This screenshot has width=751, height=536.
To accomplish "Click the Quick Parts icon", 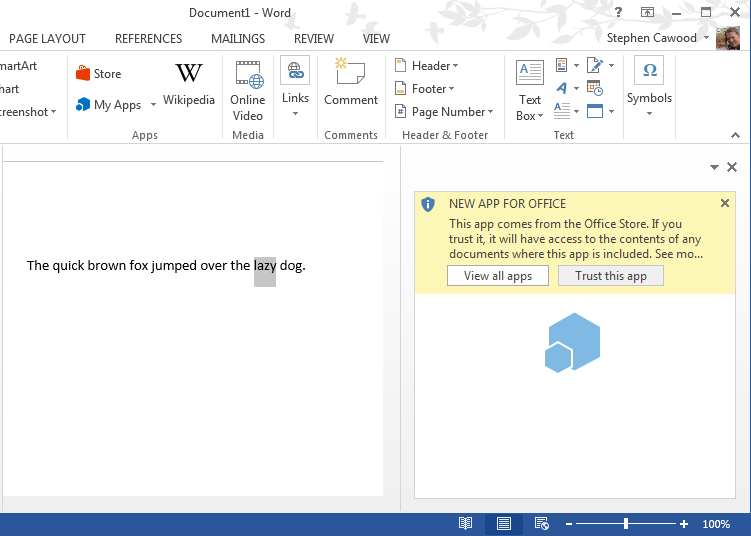I will (x=562, y=65).
